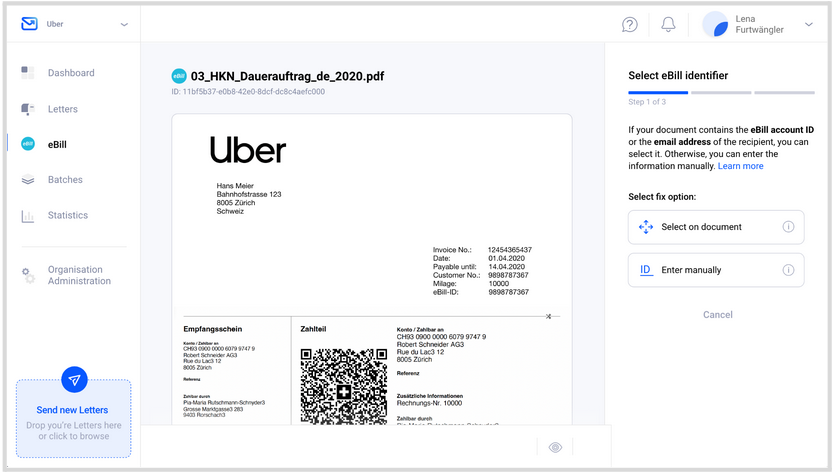The width and height of the screenshot is (834, 474).
Task: Click the Select eBill identifier heading
Action: point(678,76)
